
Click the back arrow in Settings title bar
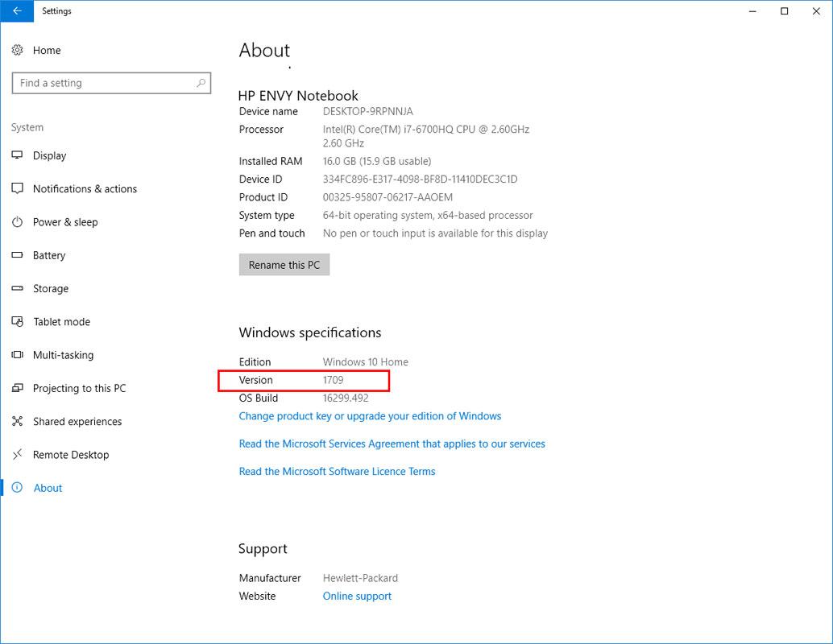click(17, 10)
